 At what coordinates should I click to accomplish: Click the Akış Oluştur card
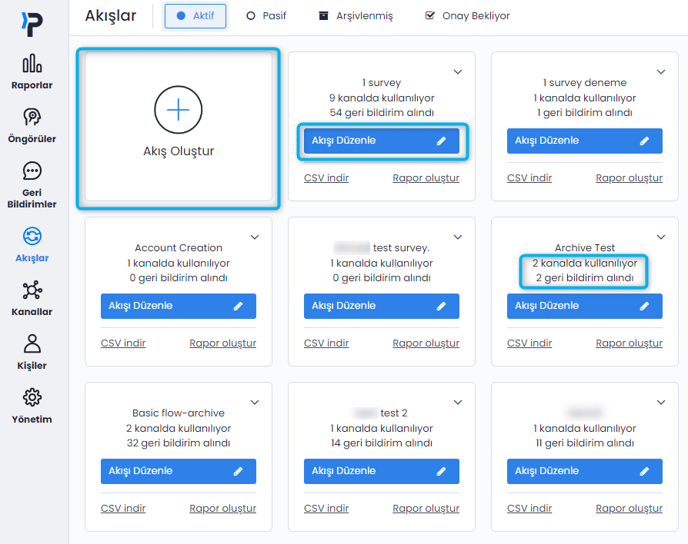click(x=178, y=151)
